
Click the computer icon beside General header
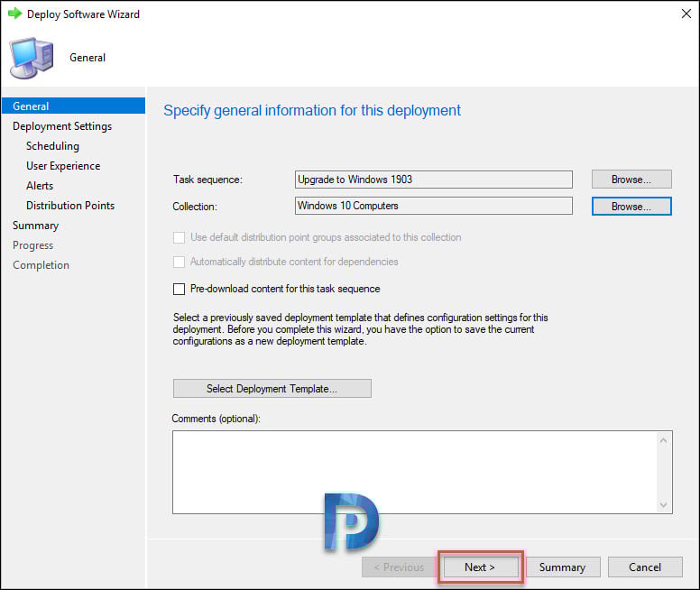click(32, 58)
